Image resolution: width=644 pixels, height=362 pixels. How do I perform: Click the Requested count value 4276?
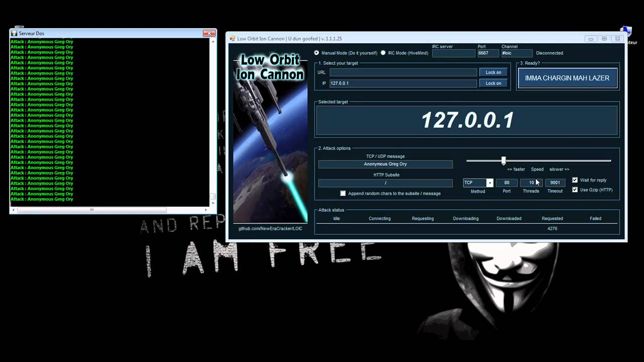click(x=552, y=229)
